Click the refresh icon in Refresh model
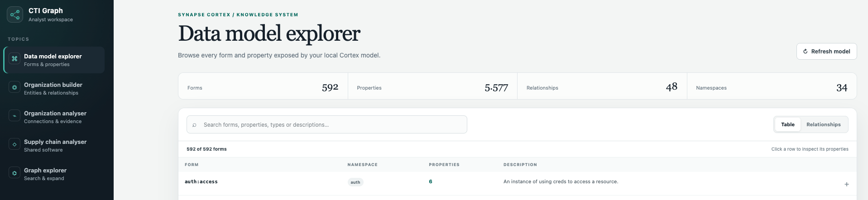 click(805, 52)
